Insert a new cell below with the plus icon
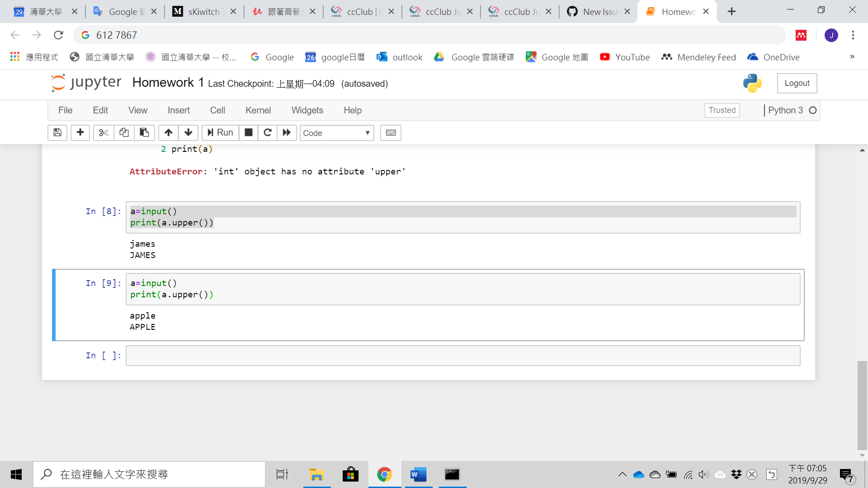Screen dimensions: 868x488 [x=80, y=132]
